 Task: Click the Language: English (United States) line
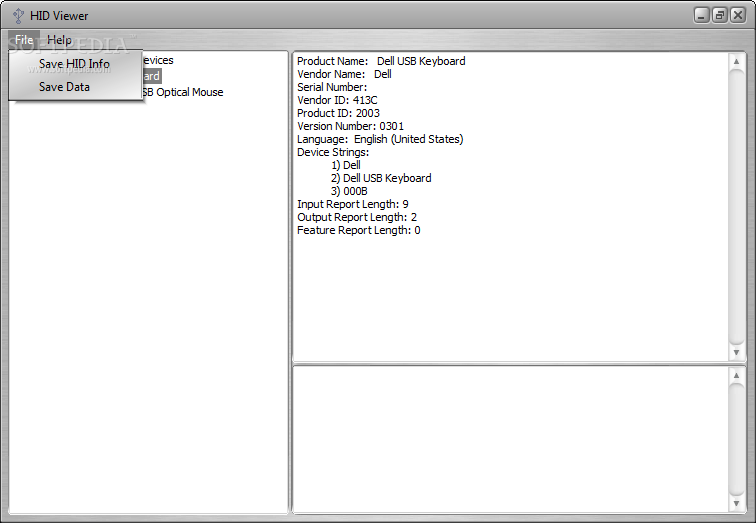coord(380,139)
